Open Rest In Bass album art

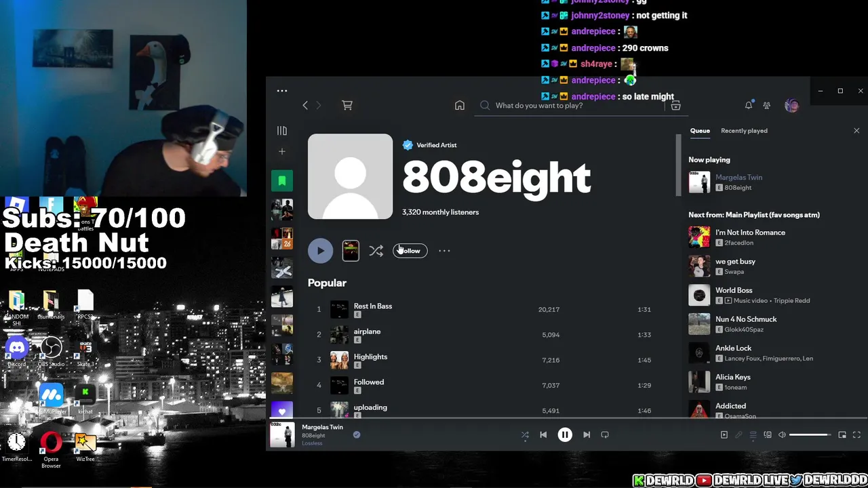coord(339,309)
